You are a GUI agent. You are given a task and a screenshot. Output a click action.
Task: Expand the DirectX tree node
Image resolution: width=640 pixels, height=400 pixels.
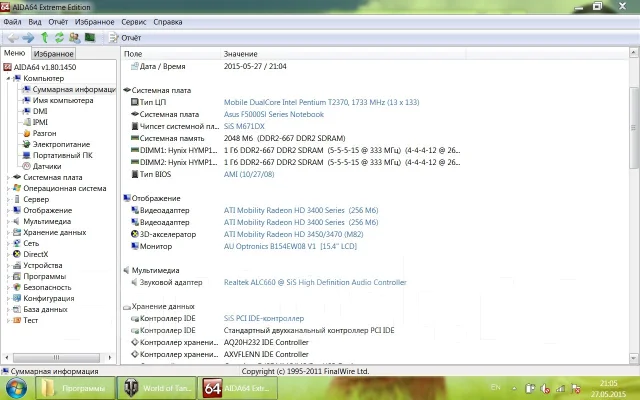click(x=8, y=254)
